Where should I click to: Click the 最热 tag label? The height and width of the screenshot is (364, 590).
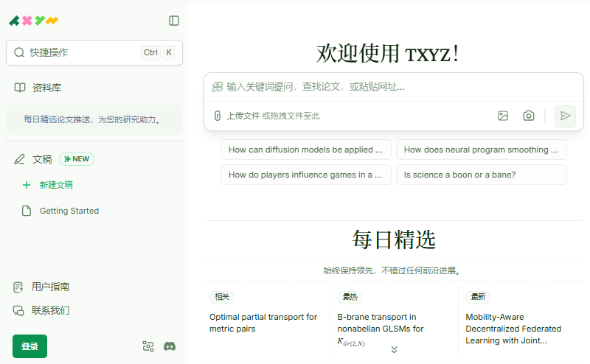pyautogui.click(x=350, y=297)
